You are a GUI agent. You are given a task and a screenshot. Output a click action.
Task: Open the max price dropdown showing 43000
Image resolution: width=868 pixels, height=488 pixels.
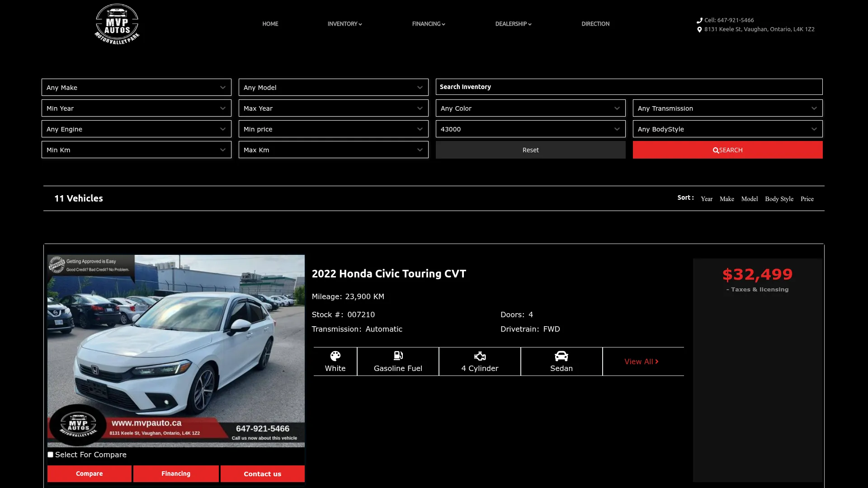coord(531,129)
